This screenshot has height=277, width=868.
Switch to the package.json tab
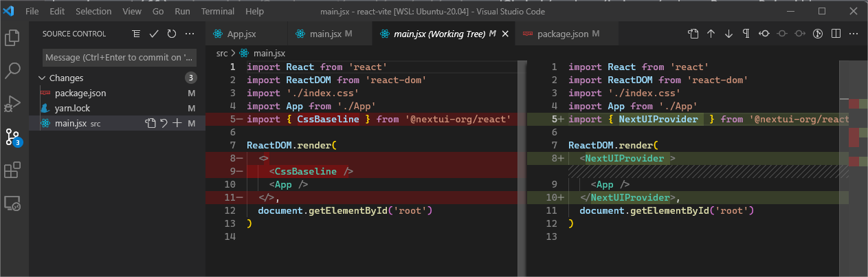click(566, 34)
